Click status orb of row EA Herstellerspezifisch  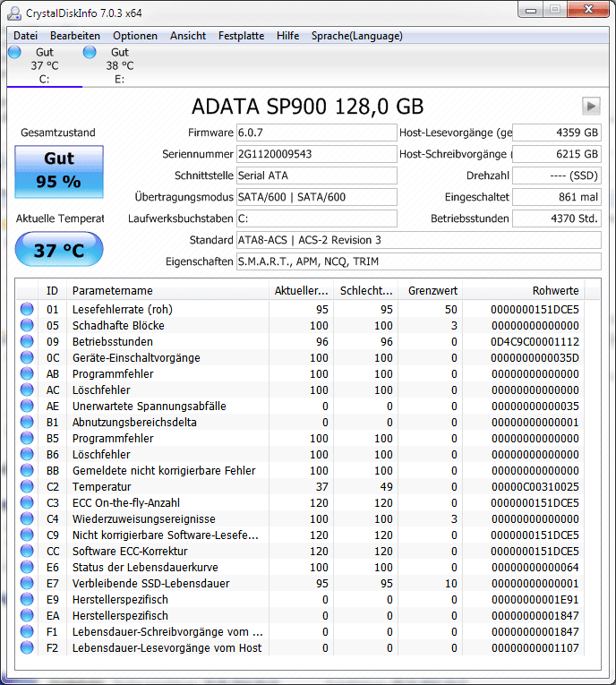click(x=27, y=615)
